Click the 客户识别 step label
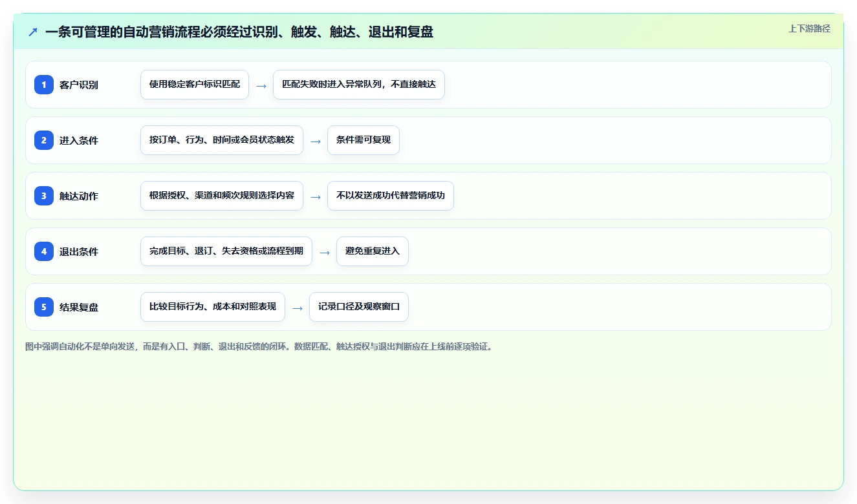857x504 pixels. [79, 85]
